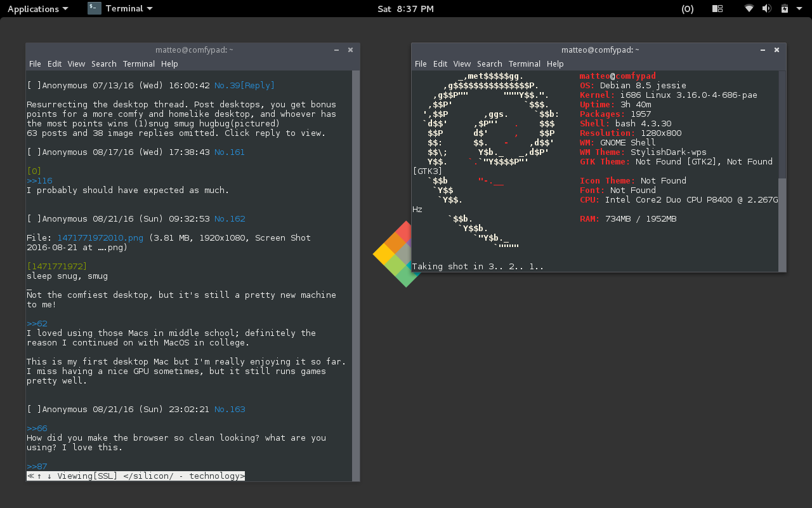Click the battery charging icon

[x=784, y=8]
